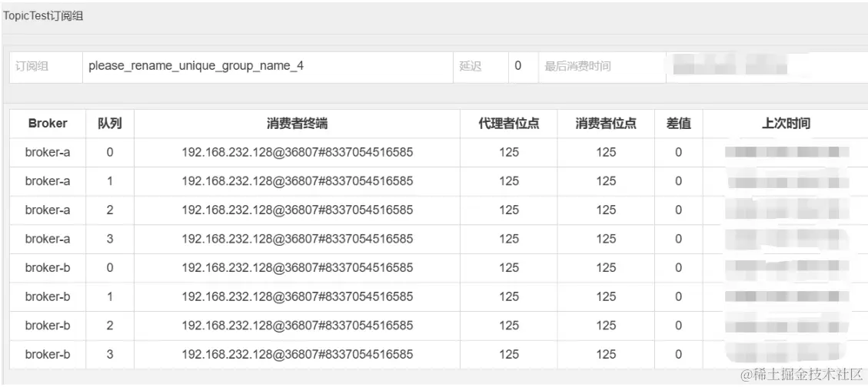The height and width of the screenshot is (387, 868).
Task: Click consumer terminal for broker-a queue 3
Action: point(298,239)
